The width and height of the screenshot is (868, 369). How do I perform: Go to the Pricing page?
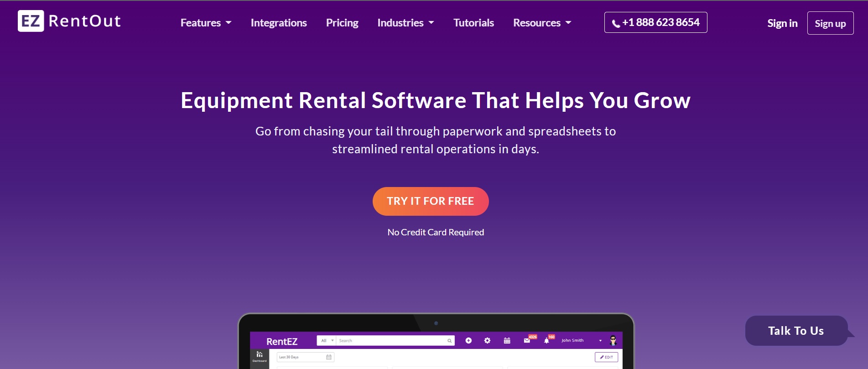[342, 23]
